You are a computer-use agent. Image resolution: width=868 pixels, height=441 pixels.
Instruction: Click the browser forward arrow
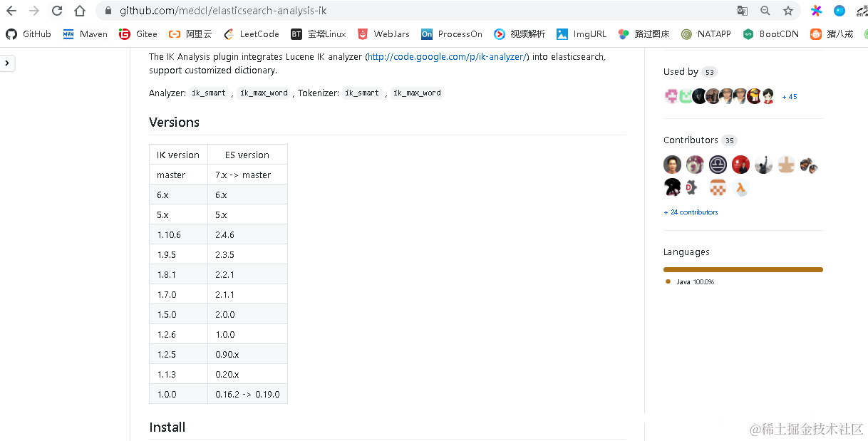pyautogui.click(x=34, y=11)
